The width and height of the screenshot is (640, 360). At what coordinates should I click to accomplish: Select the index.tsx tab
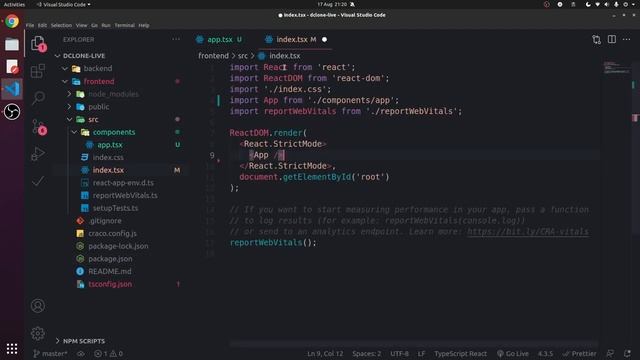pyautogui.click(x=291, y=39)
